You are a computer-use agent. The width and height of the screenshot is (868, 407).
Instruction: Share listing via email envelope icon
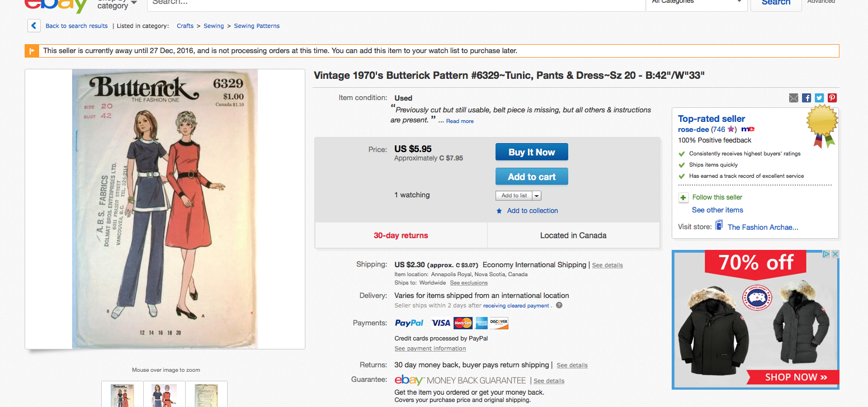click(x=794, y=98)
